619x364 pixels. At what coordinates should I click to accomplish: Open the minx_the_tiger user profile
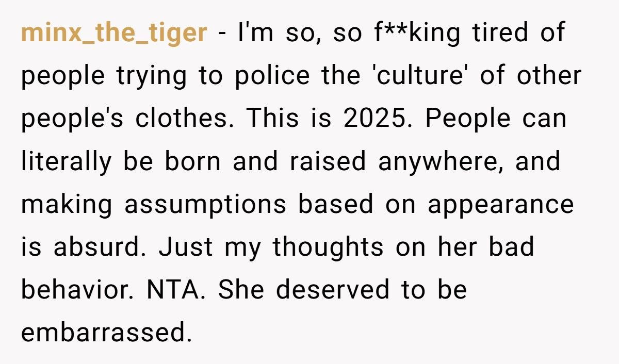114,34
